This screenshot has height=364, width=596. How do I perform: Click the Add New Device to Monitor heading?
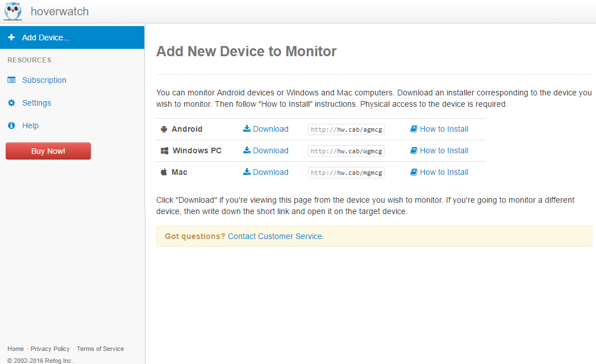click(x=247, y=51)
